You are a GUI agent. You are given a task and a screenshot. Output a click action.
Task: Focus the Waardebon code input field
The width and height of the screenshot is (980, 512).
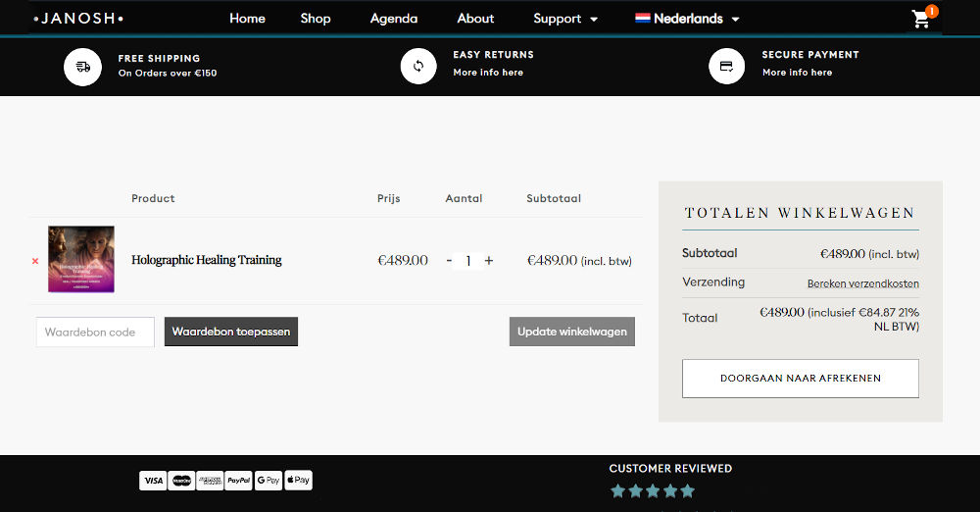(95, 332)
